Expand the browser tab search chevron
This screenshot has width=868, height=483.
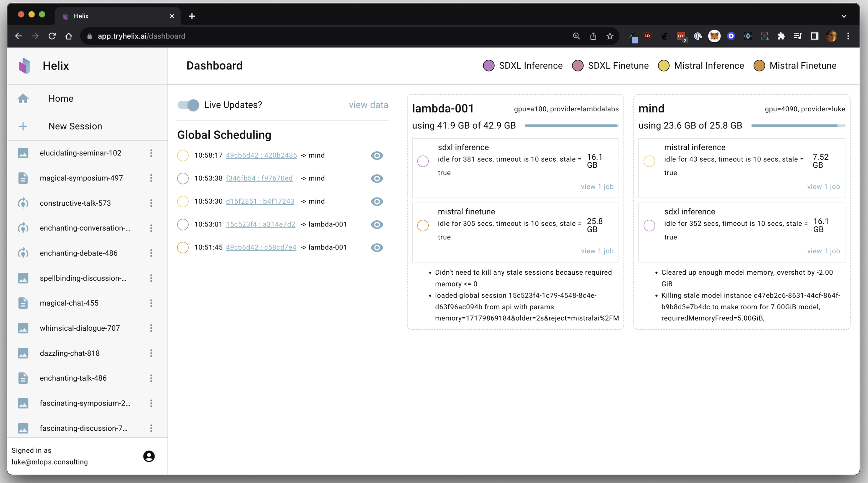(844, 16)
